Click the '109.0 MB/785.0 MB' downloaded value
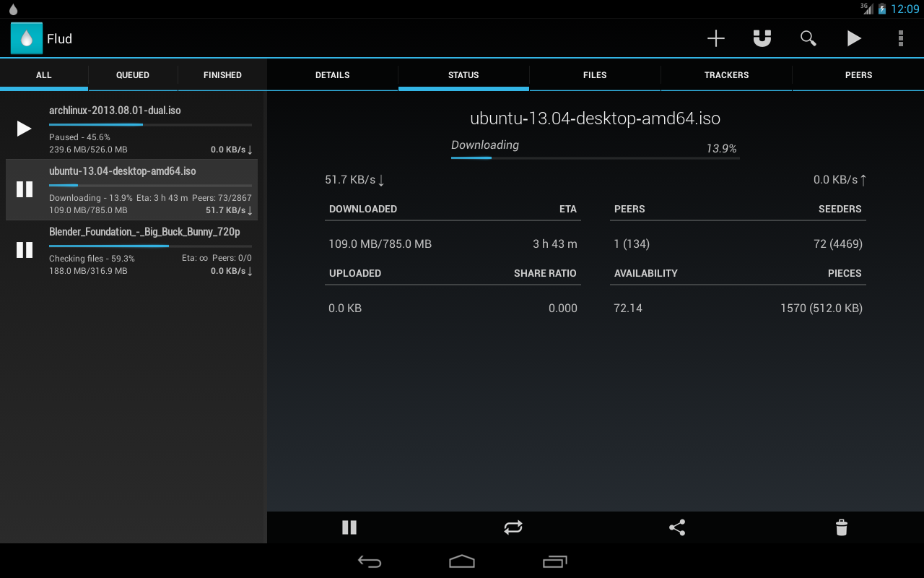924x578 pixels. [x=380, y=244]
